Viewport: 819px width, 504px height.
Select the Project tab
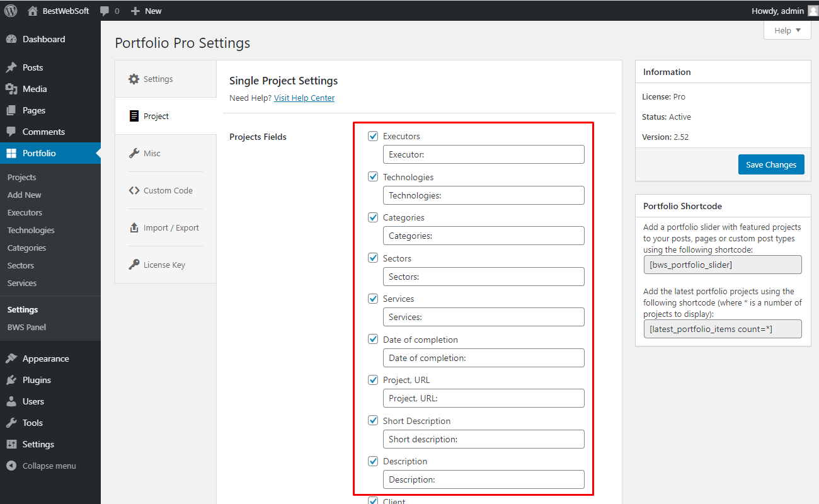(166, 116)
